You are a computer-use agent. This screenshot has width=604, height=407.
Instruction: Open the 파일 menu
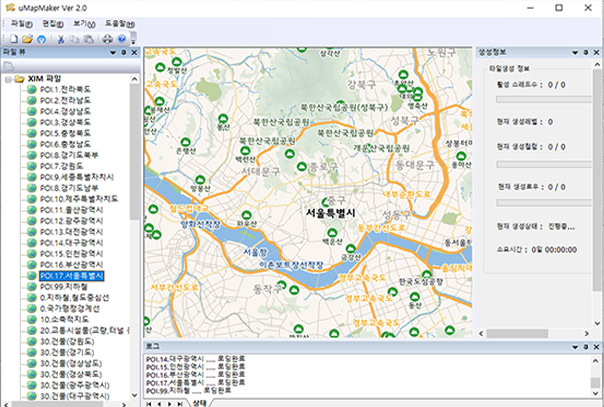[22, 24]
